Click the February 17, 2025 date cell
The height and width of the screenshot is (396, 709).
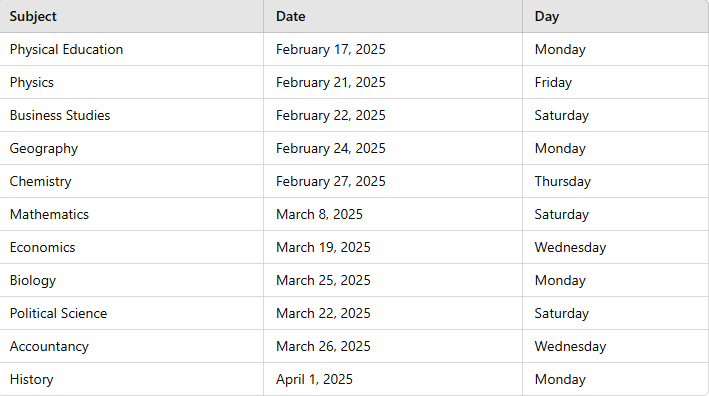pos(393,49)
